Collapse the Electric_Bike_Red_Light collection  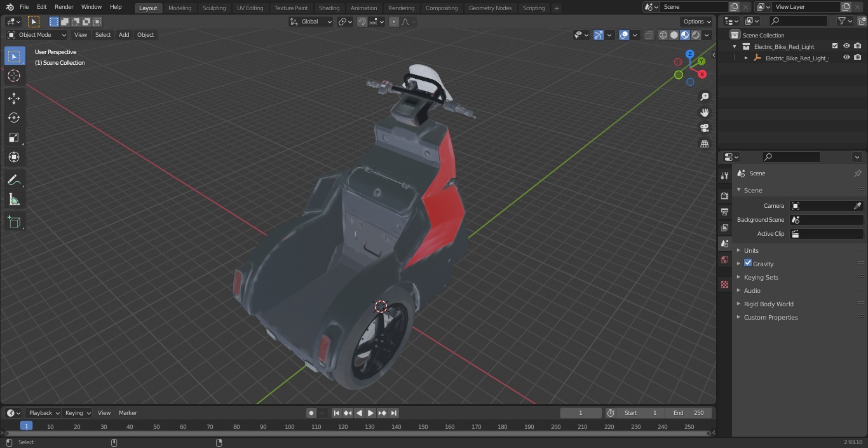pyautogui.click(x=735, y=46)
